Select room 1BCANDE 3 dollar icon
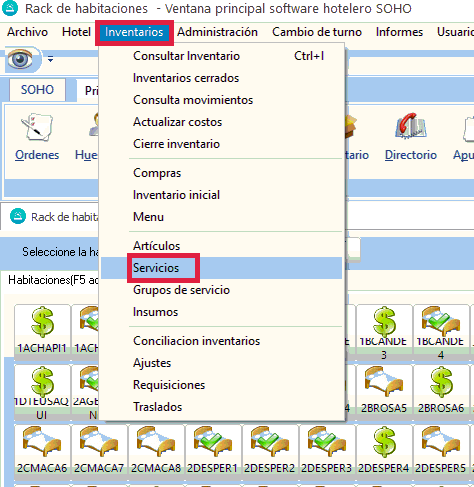This screenshot has height=487, width=474. 384,322
